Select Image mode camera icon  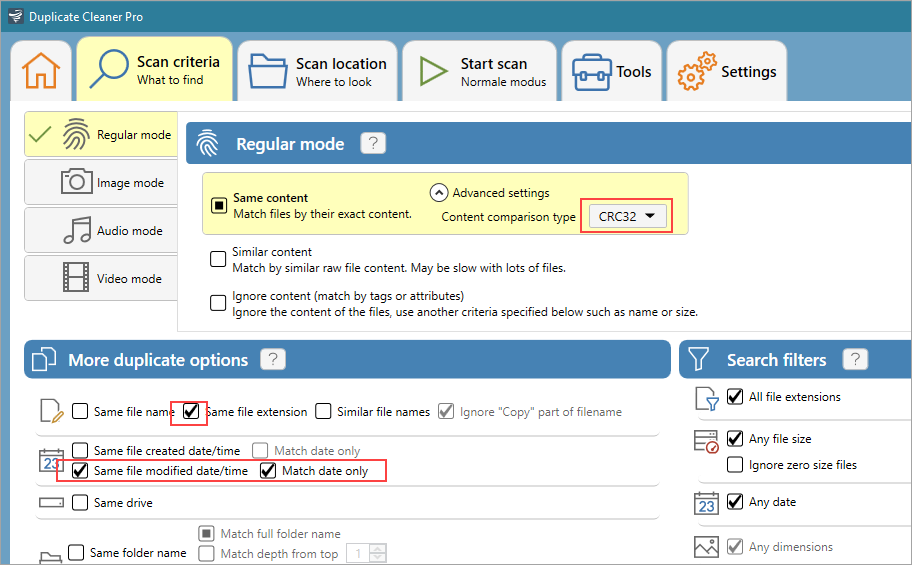click(x=100, y=182)
